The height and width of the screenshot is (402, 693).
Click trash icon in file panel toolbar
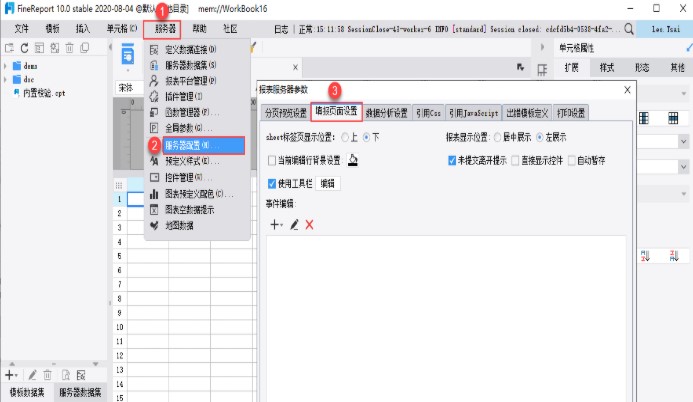click(69, 48)
